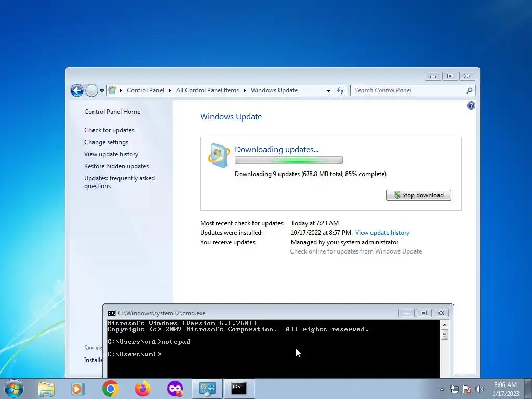Click the download progress bar
Image resolution: width=532 pixels, height=399 pixels.
[x=289, y=160]
